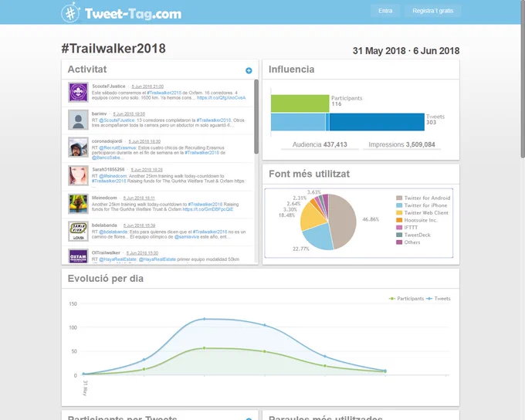Click the 46.86% pie slice
This screenshot has width=525, height=420.
[344, 221]
